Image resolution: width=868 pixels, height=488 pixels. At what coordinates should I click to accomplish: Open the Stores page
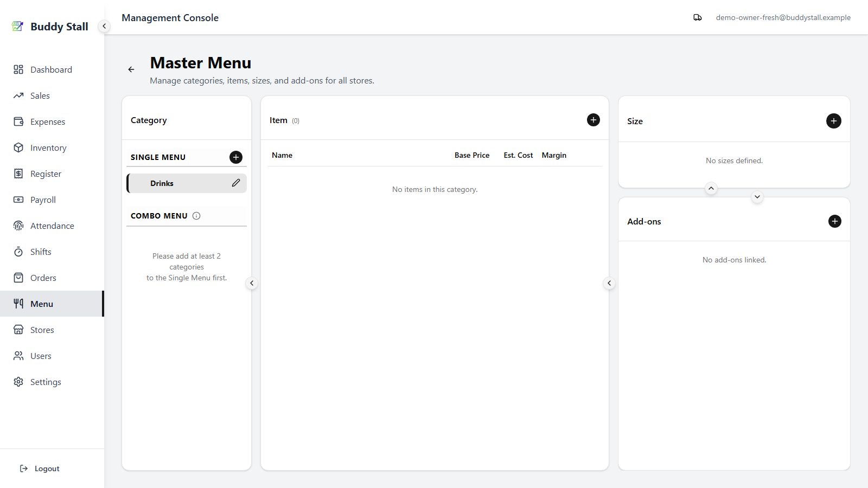pyautogui.click(x=52, y=330)
